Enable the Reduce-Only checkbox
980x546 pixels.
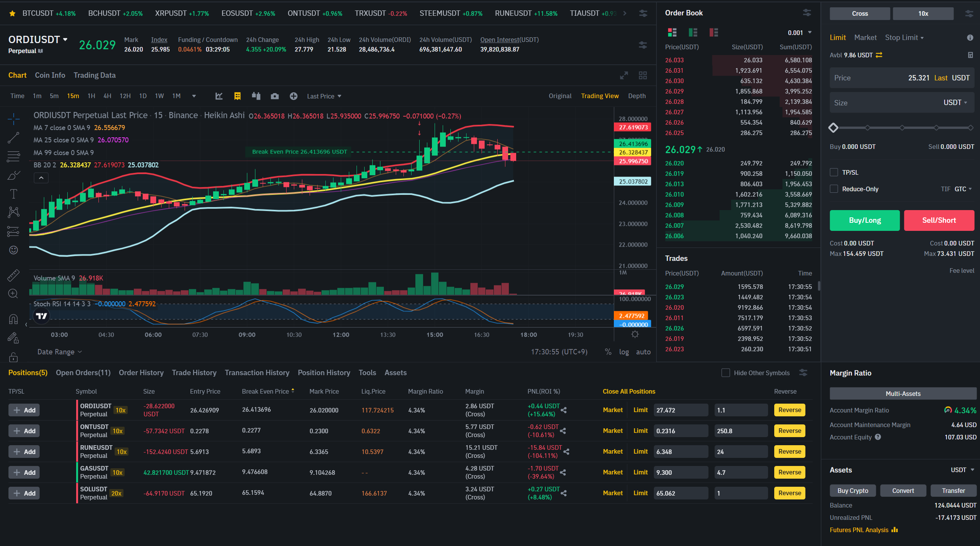coord(834,189)
